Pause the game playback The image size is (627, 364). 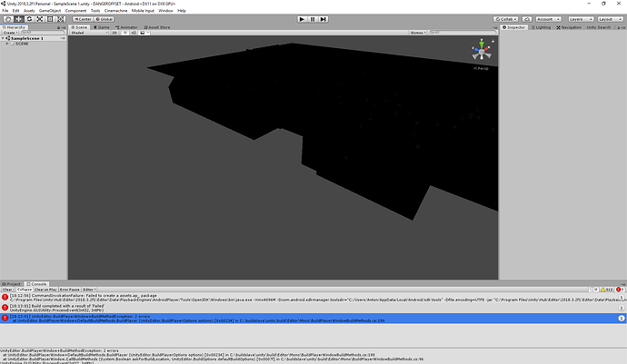(x=313, y=19)
